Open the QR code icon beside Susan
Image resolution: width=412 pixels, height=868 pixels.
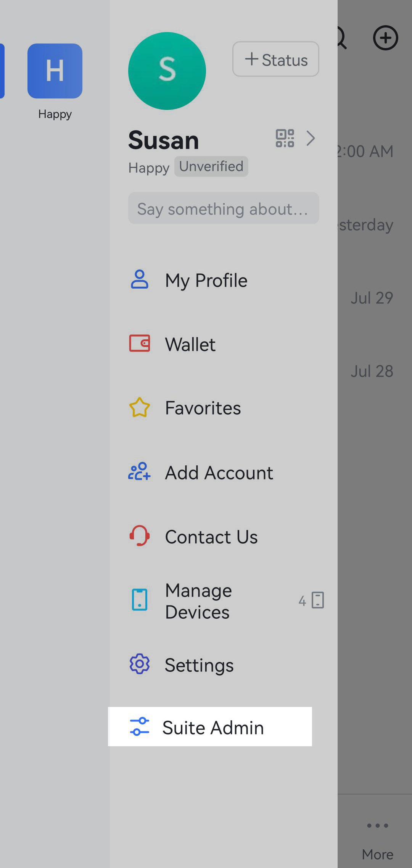tap(285, 138)
